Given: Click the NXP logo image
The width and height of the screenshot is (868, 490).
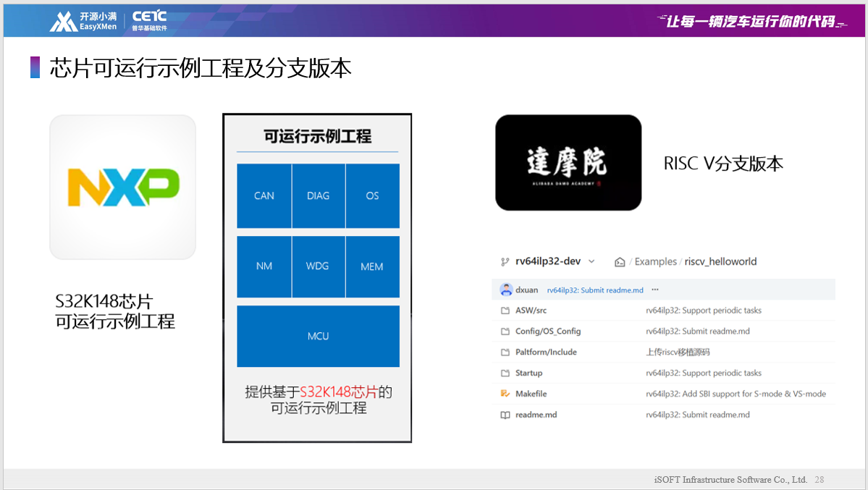Looking at the screenshot, I should [x=123, y=187].
